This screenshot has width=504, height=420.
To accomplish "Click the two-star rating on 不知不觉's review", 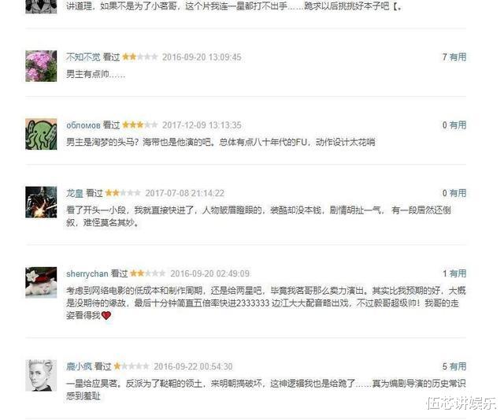I will tap(140, 57).
